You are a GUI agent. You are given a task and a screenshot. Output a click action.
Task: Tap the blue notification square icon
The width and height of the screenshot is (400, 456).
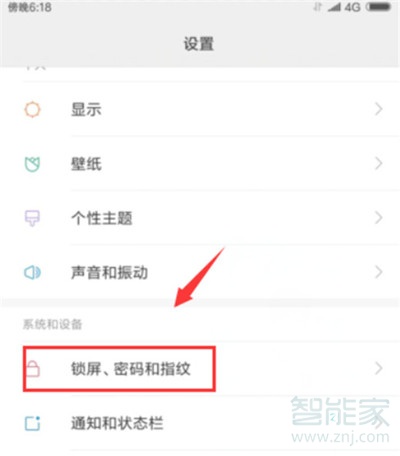tap(32, 423)
